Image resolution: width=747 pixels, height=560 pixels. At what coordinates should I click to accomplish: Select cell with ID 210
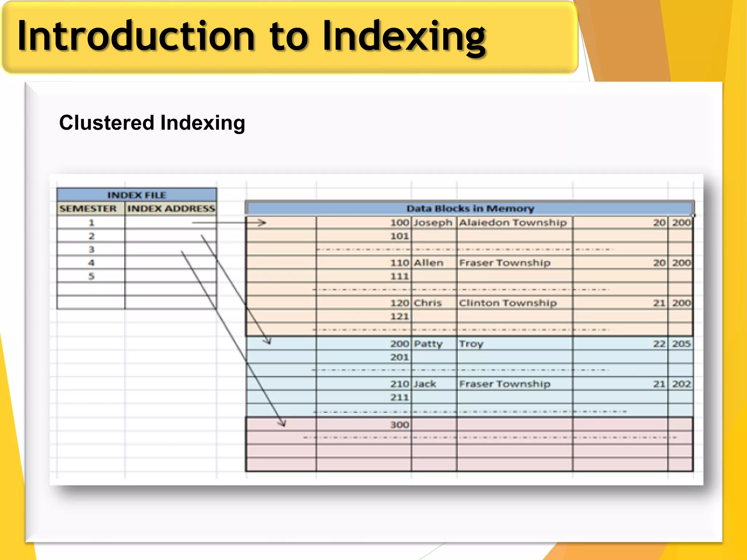364,384
